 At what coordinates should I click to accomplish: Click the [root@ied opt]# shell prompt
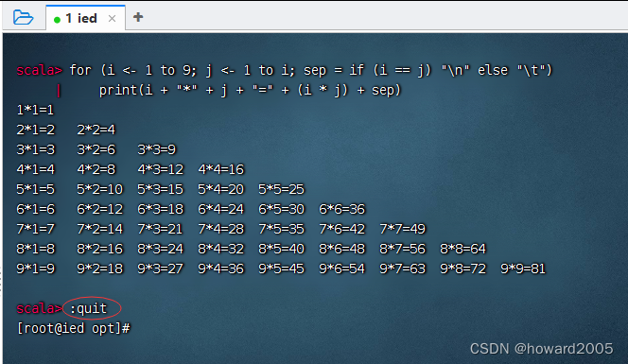click(73, 328)
